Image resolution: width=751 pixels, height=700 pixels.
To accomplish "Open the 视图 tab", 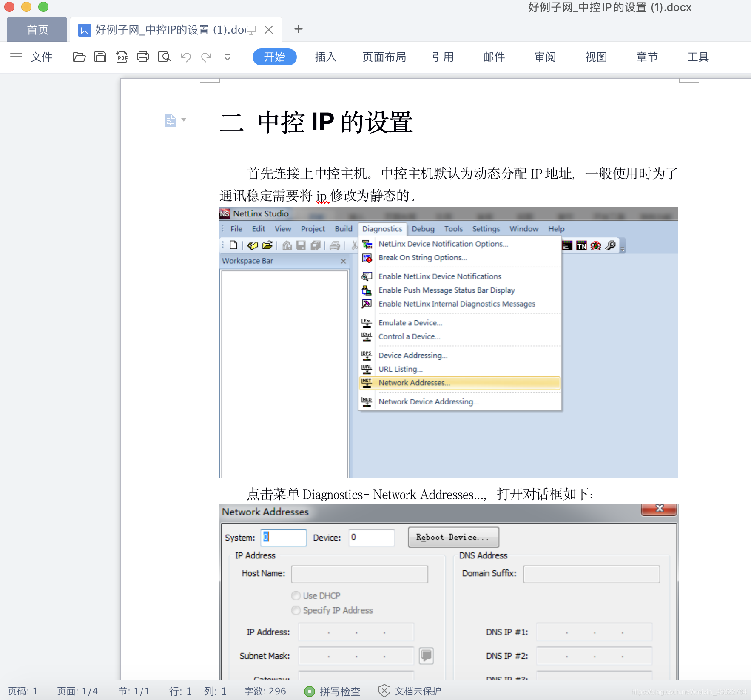I will (x=596, y=57).
